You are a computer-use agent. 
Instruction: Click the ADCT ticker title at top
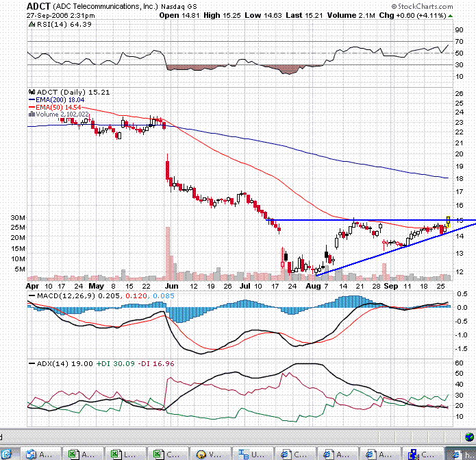click(38, 6)
